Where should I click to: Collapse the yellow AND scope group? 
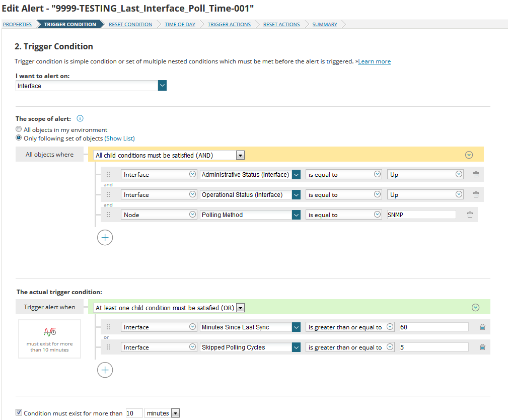[469, 155]
